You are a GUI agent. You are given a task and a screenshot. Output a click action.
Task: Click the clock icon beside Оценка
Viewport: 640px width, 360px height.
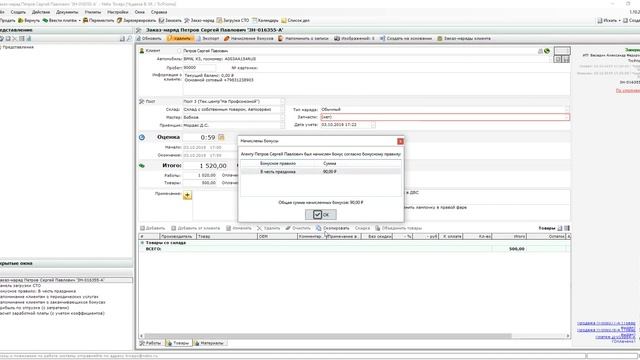(142, 138)
